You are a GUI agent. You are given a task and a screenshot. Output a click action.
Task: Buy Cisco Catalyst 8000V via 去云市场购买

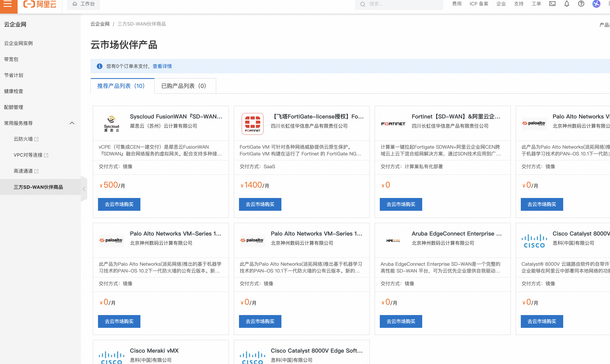coord(542,321)
